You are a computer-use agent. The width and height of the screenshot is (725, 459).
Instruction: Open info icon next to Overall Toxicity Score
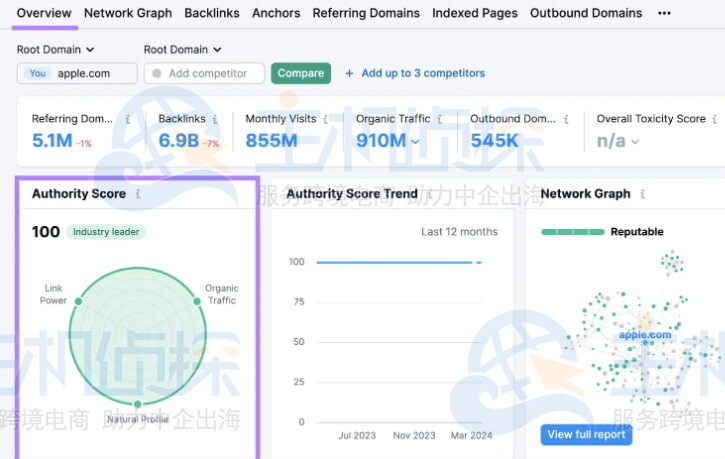(x=715, y=119)
